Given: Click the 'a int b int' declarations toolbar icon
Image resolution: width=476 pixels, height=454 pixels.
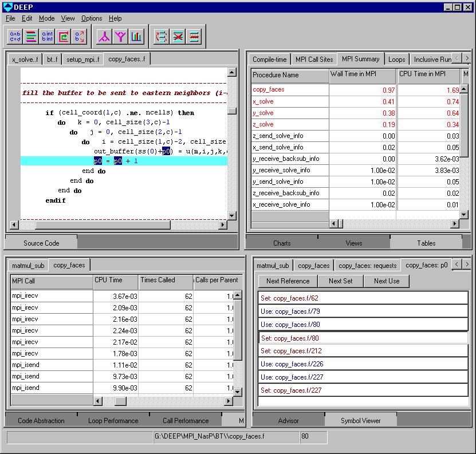Looking at the screenshot, I should pos(48,37).
